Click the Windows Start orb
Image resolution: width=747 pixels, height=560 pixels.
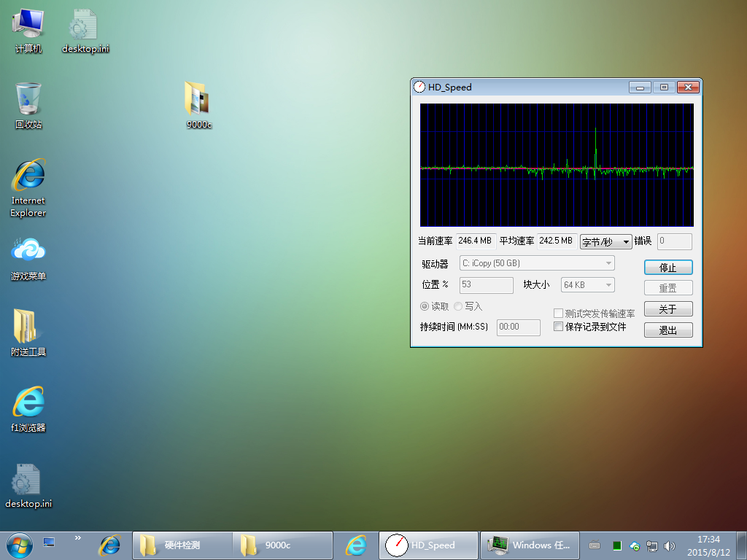tap(20, 545)
